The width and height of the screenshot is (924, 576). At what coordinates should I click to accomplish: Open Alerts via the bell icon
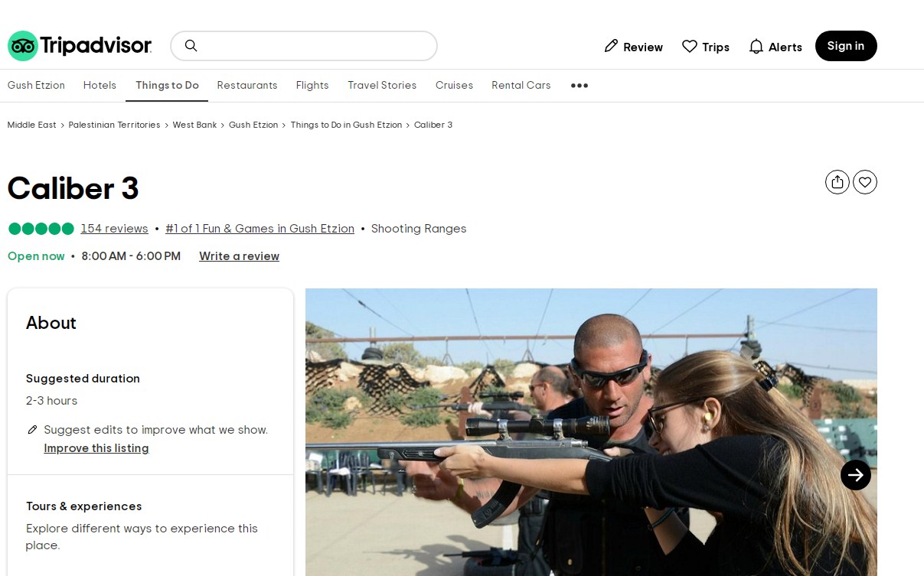[x=756, y=47]
